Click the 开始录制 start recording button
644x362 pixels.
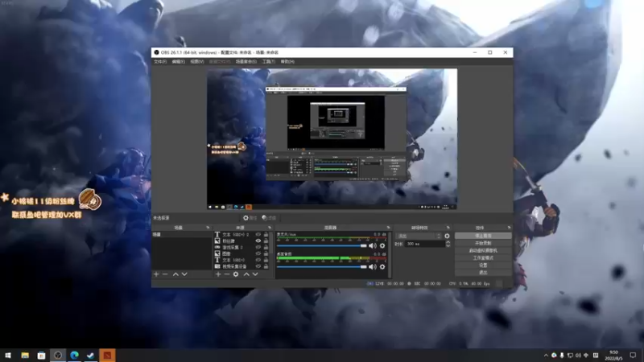(x=483, y=244)
